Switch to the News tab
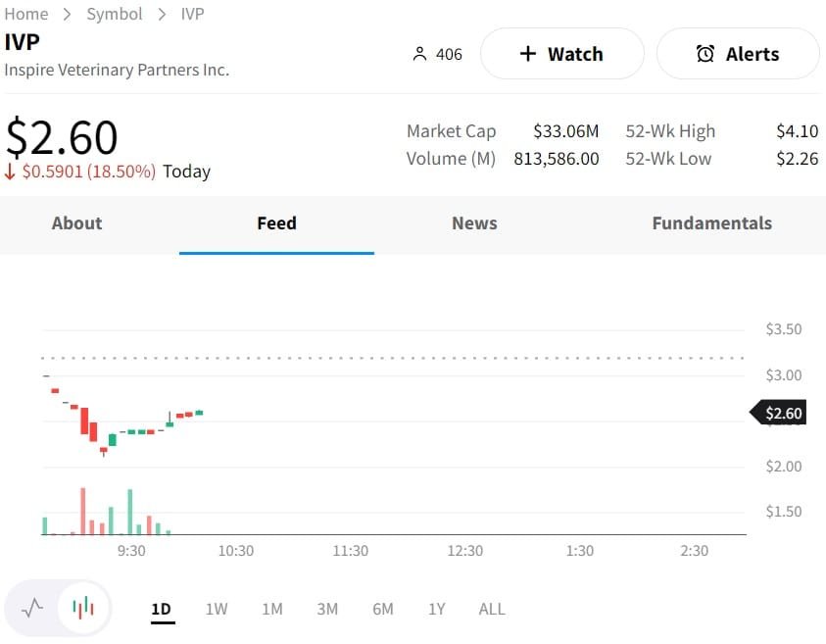Screen dimensions: 826x644 [x=474, y=223]
